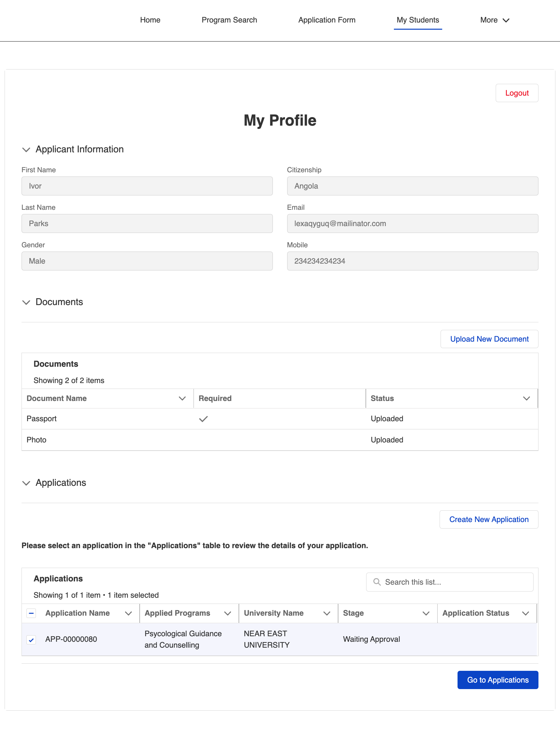The height and width of the screenshot is (739, 560).
Task: Open the Application Form tab
Action: coord(326,20)
